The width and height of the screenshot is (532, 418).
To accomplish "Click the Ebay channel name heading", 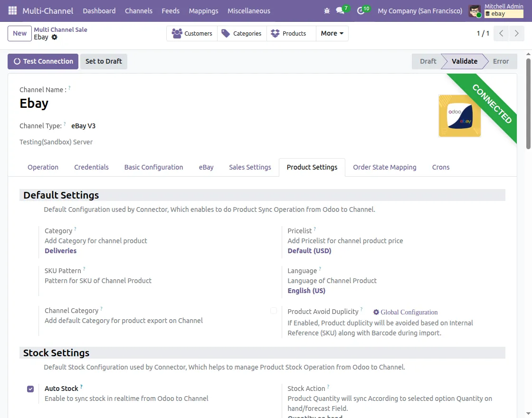I will click(34, 103).
